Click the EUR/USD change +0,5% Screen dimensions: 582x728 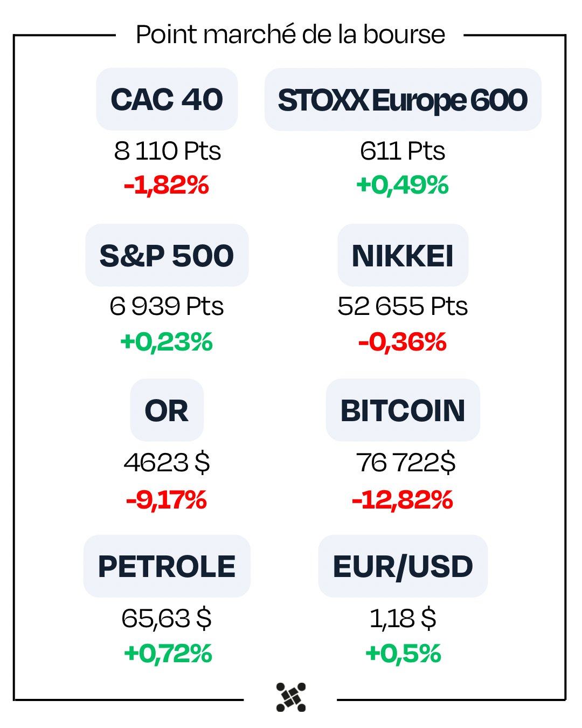[403, 654]
